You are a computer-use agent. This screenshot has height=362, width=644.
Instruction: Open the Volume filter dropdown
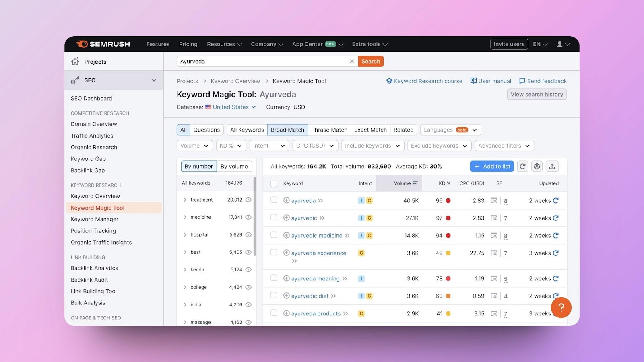click(x=194, y=146)
